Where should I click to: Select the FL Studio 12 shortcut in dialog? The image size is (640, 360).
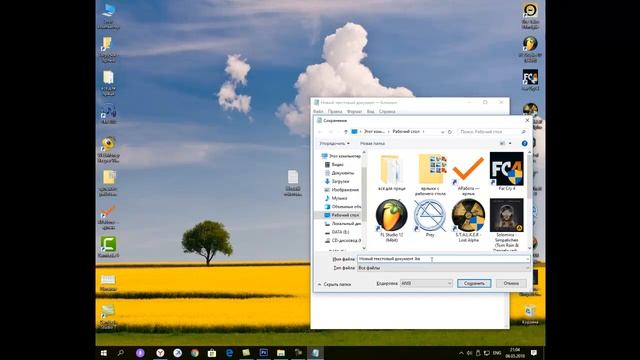click(x=391, y=220)
